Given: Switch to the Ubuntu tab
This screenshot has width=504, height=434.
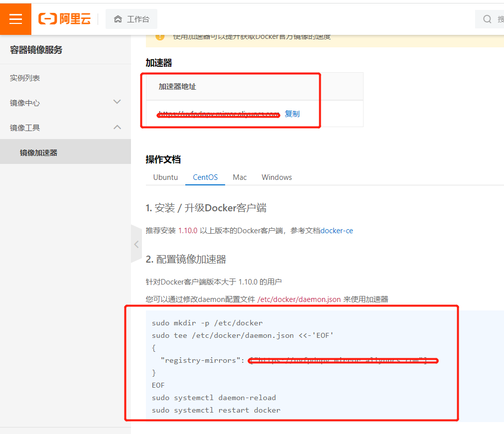Looking at the screenshot, I should [x=165, y=177].
